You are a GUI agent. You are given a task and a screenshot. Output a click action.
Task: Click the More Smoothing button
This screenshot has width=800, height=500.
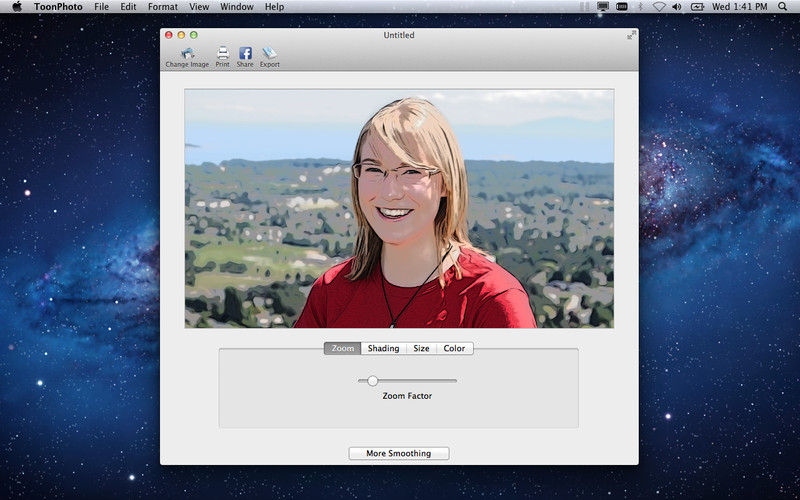(398, 453)
